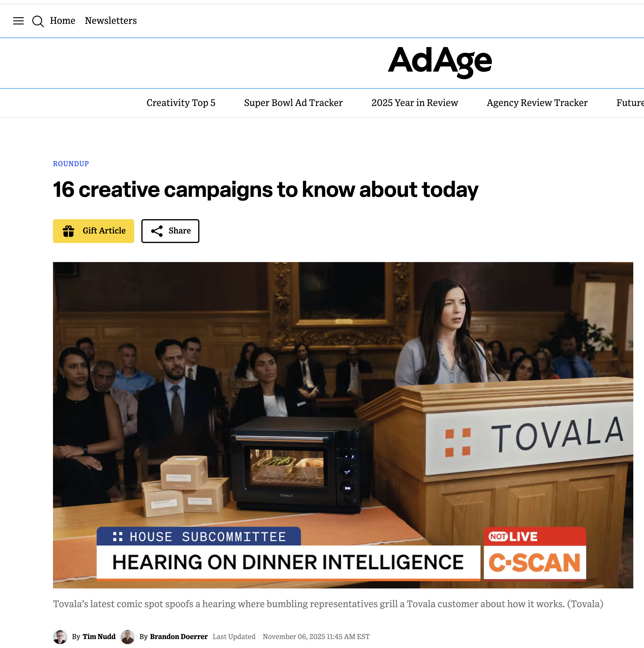
Task: Go to Home in top bar
Action: tap(62, 21)
